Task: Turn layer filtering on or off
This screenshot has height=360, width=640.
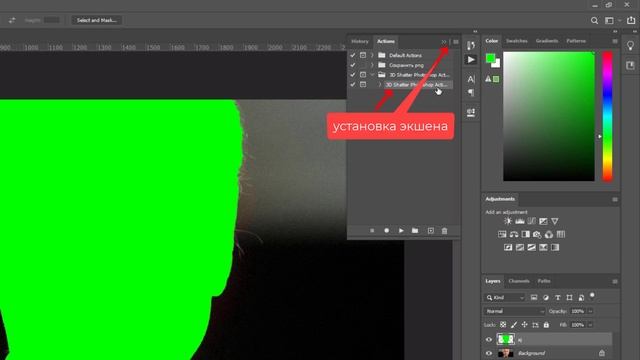Action: coord(592,295)
